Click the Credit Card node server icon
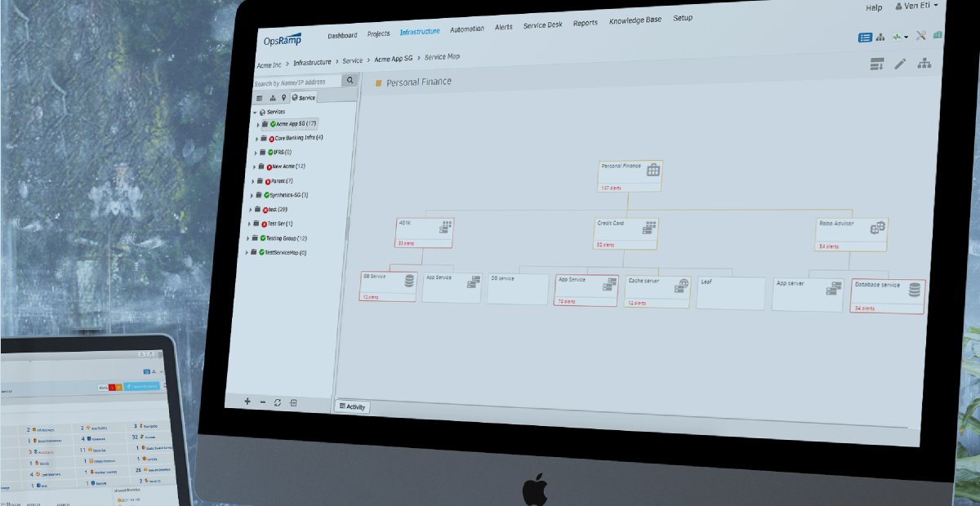 tap(650, 229)
